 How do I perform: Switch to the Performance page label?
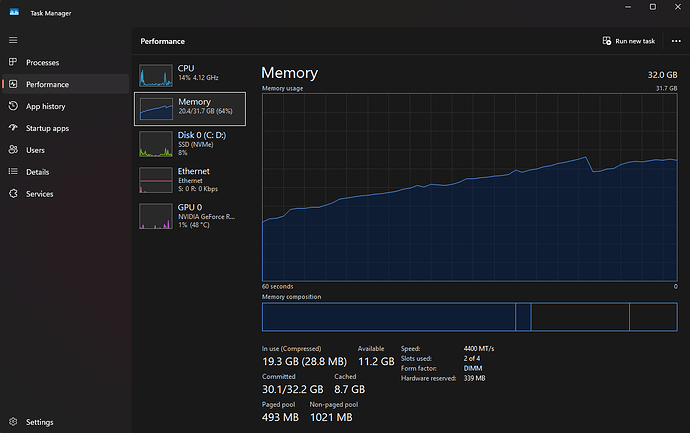(47, 84)
